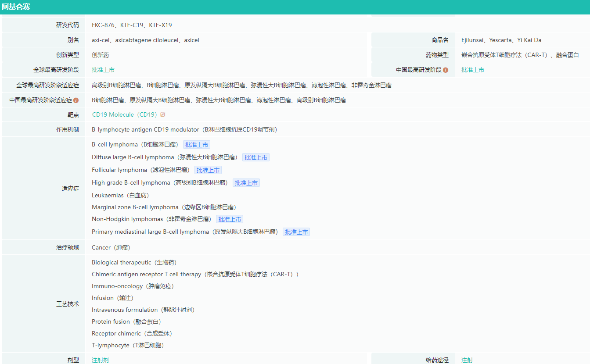Click the 阿基仑赛 title in header bar
Viewport: 590px width, 364px height.
[x=16, y=7]
